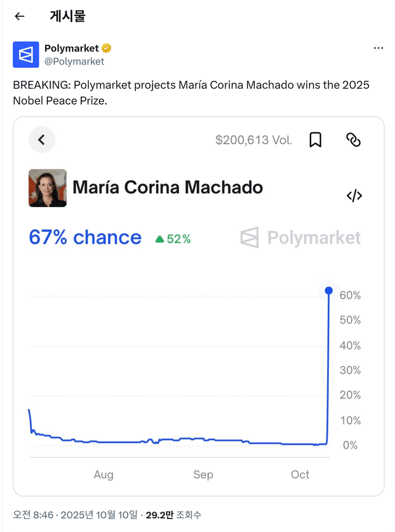This screenshot has height=532, width=395.
Task: Click the Polymarket profile avatar
Action: (x=26, y=55)
